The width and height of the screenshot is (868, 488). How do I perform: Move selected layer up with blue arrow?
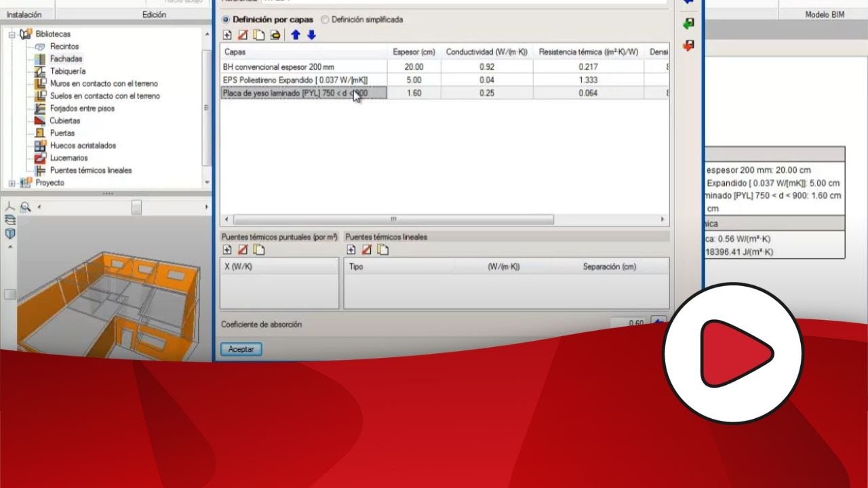(296, 35)
